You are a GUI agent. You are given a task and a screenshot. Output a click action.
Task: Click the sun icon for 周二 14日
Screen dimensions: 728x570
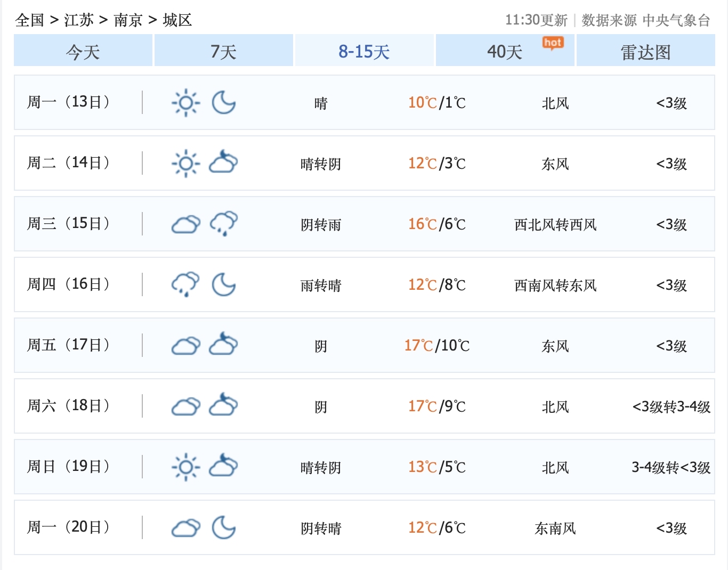point(186,164)
